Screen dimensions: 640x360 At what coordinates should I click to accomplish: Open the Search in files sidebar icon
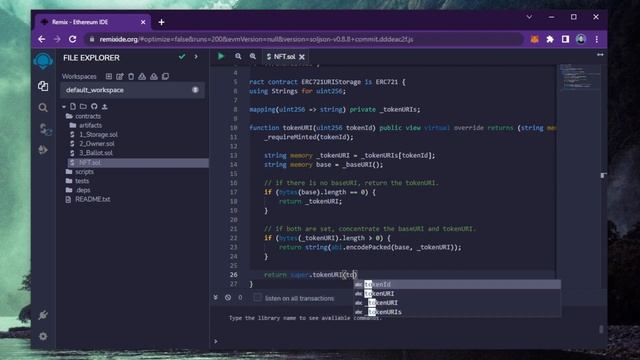pos(43,108)
